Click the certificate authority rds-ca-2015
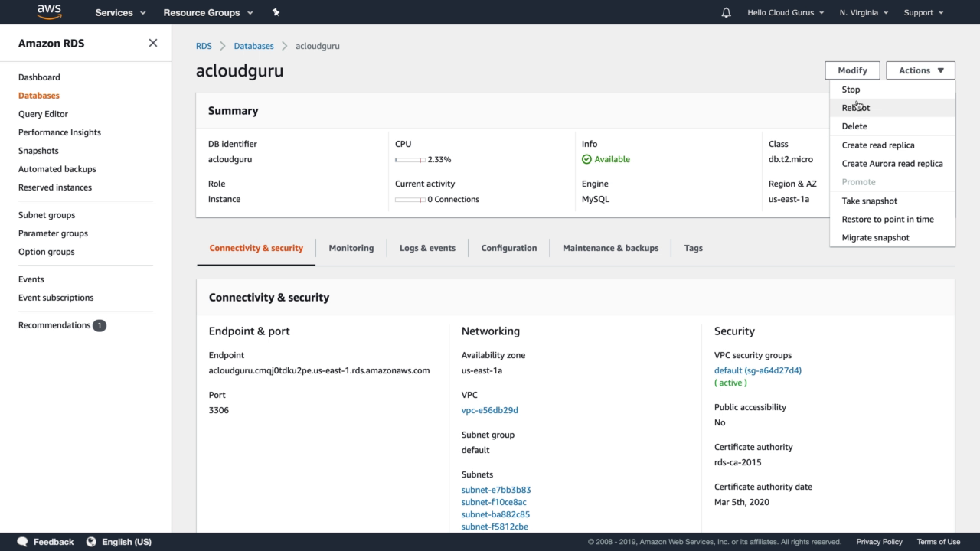 click(738, 462)
